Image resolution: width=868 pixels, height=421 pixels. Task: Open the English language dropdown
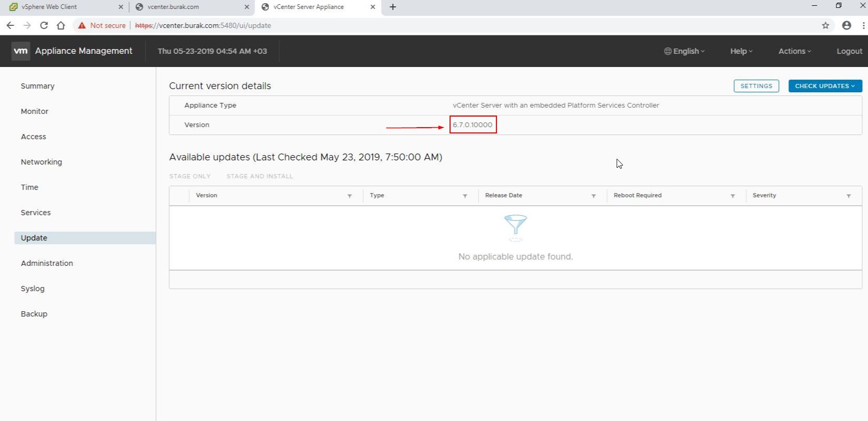pyautogui.click(x=684, y=51)
